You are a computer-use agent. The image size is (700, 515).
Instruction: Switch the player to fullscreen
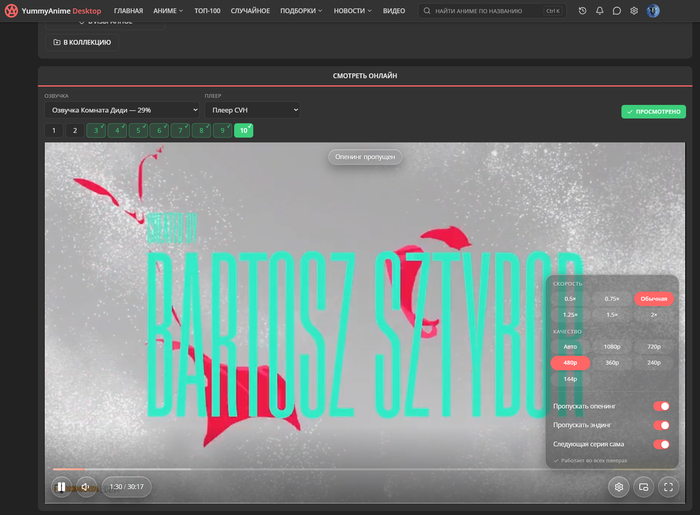(x=668, y=487)
